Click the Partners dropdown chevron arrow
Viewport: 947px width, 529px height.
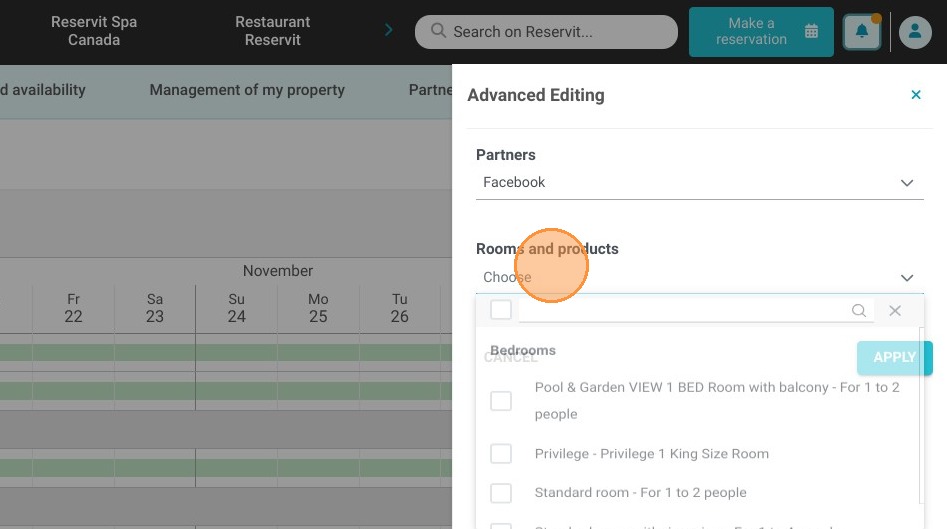tap(907, 183)
